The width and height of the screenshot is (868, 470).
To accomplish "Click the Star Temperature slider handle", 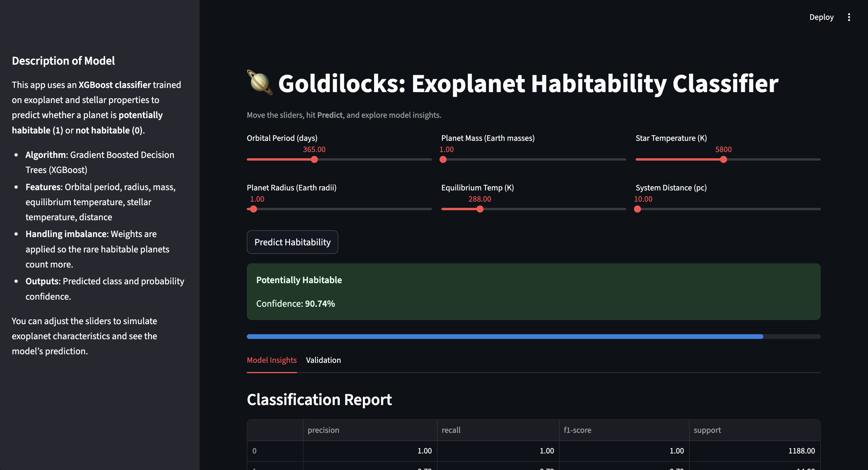I will click(x=723, y=159).
